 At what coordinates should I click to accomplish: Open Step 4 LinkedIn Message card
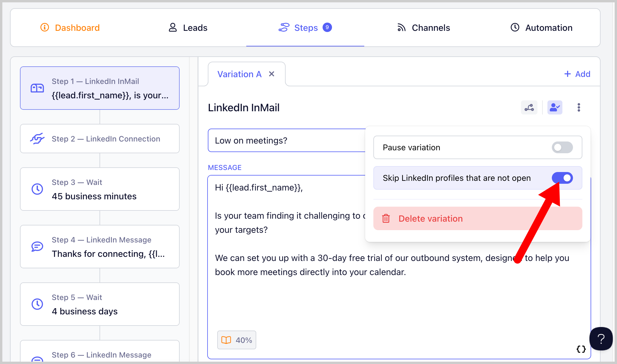tap(100, 247)
